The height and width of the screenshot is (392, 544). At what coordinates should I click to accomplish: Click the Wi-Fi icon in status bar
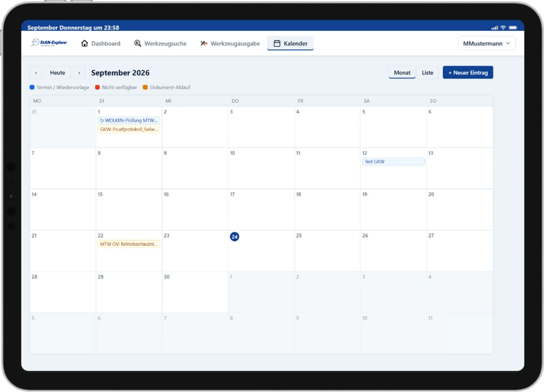pos(503,28)
